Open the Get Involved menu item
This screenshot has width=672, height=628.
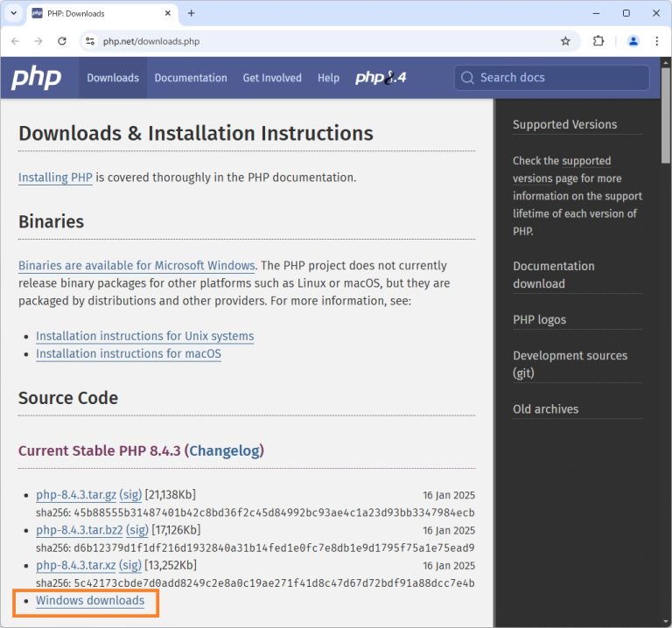(271, 78)
